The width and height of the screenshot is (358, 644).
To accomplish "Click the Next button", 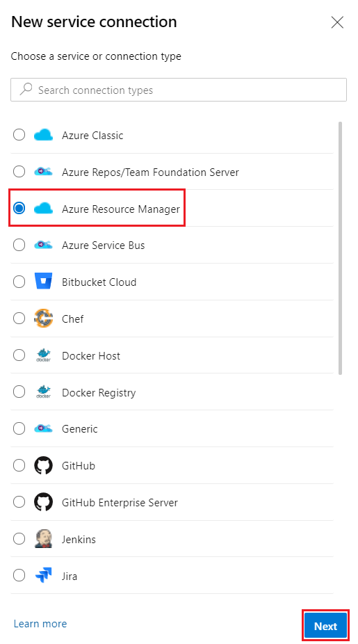I will click(326, 626).
